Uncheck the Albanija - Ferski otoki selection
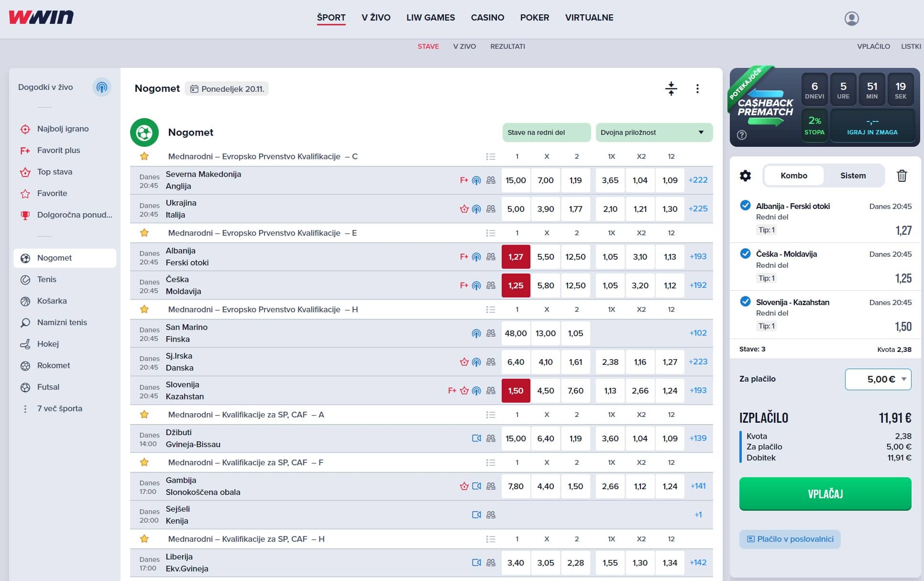 745,206
